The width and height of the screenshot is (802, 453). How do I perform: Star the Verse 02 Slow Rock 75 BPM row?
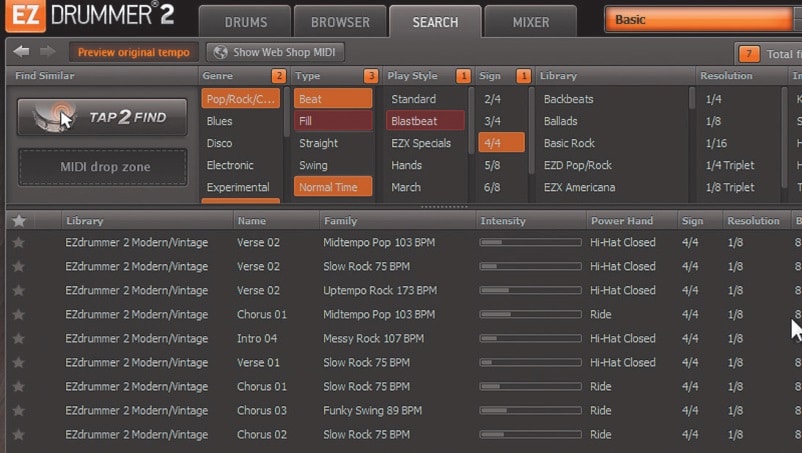pos(19,266)
